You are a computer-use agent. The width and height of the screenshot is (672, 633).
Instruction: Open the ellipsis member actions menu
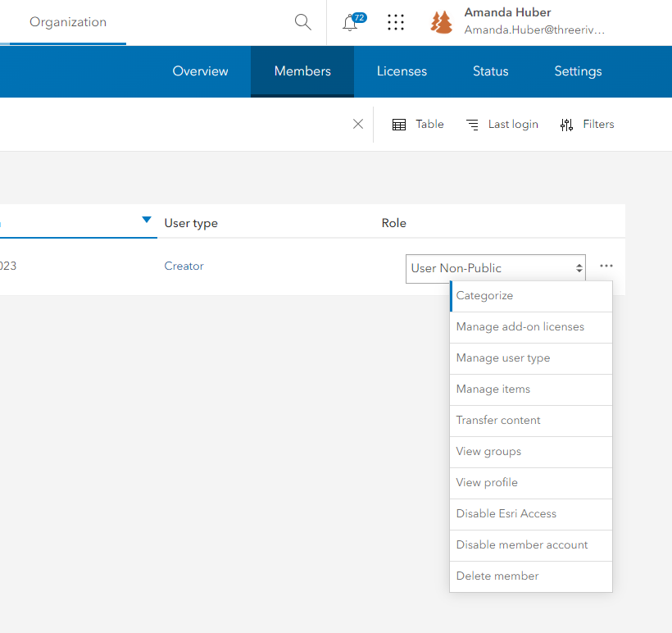606,266
